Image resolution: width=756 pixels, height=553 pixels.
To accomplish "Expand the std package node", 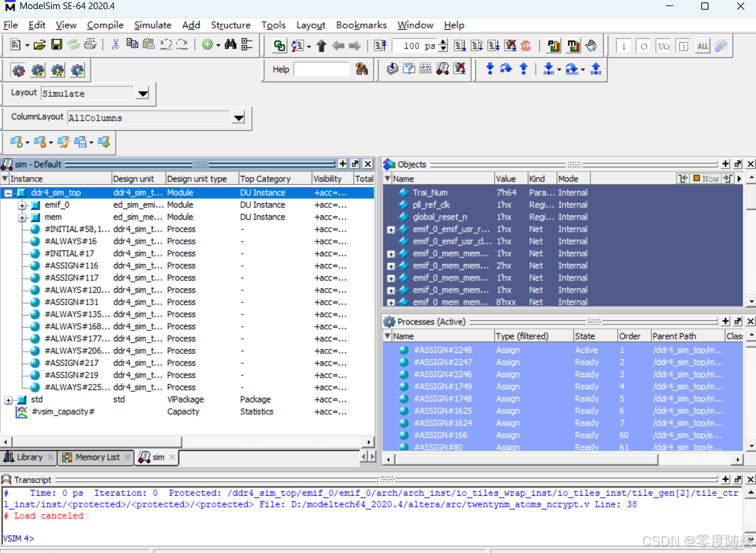I will pyautogui.click(x=9, y=400).
